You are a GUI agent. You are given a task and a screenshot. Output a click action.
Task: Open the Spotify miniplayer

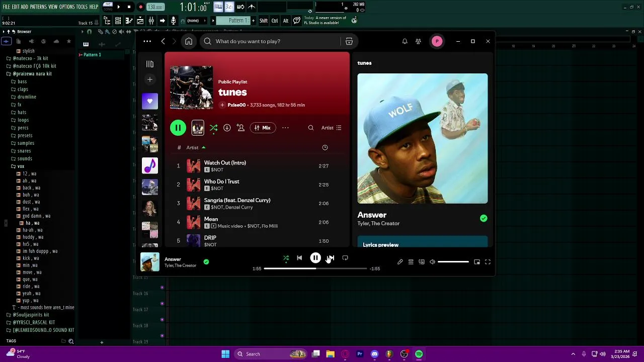tap(477, 262)
